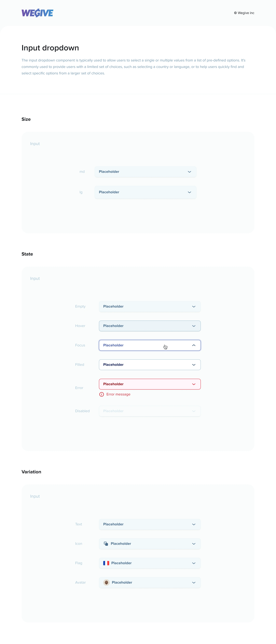The height and width of the screenshot is (644, 276).
Task: Click the Wegive inc copyright text
Action: (244, 13)
